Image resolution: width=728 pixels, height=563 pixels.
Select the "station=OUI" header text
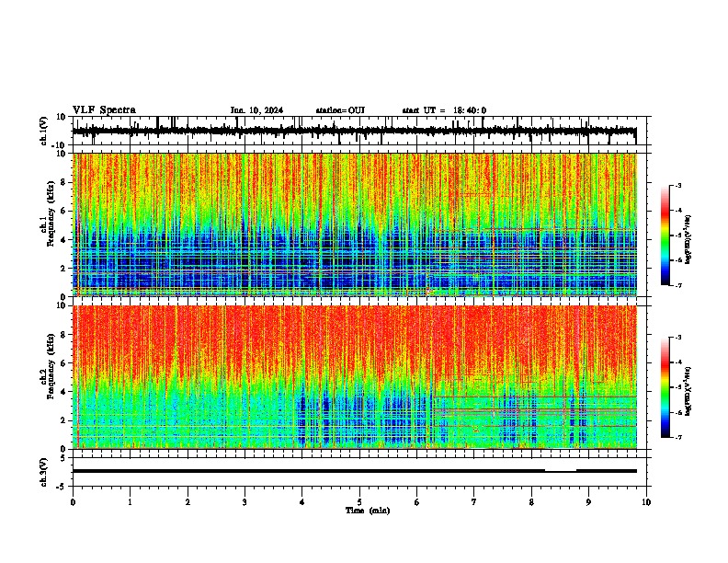(340, 110)
